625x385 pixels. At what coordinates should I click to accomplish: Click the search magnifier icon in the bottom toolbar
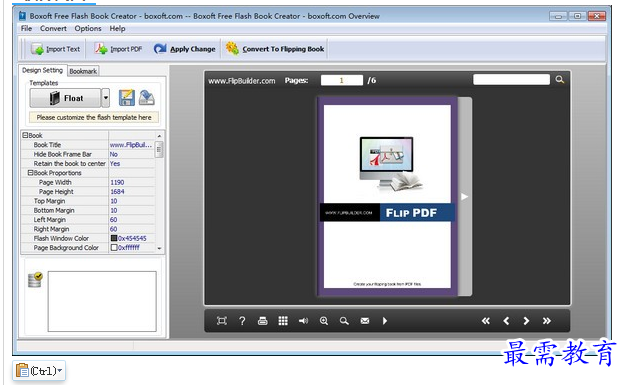tap(344, 321)
